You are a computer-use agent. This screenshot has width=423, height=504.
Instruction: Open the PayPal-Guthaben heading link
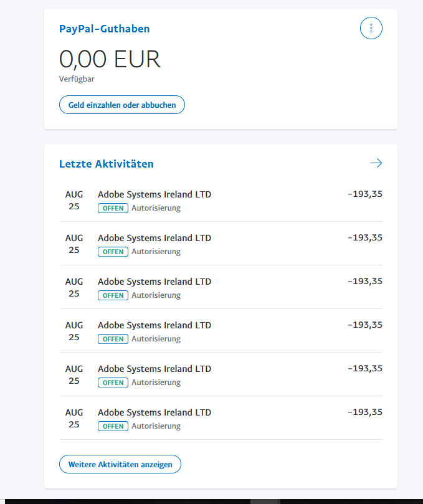(x=104, y=29)
